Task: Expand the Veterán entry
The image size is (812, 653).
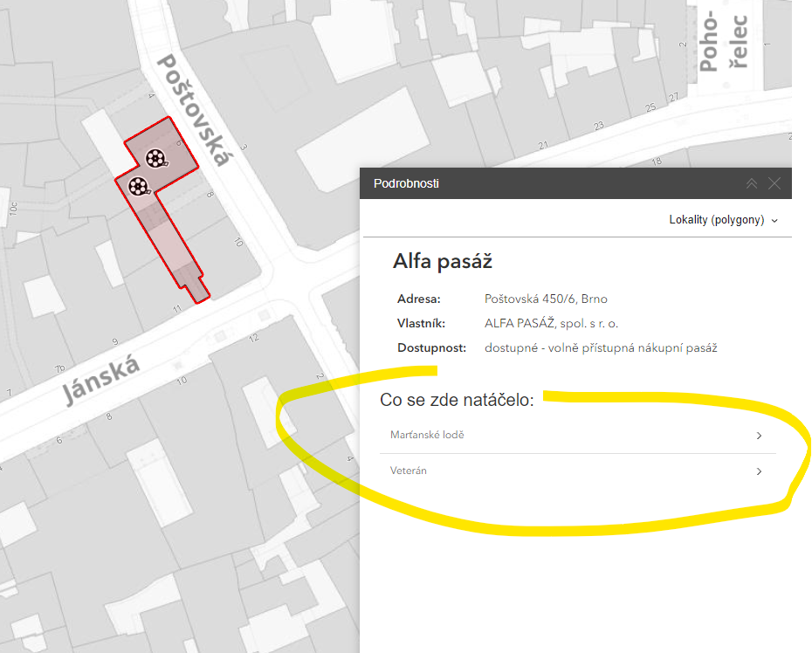Action: point(408,471)
